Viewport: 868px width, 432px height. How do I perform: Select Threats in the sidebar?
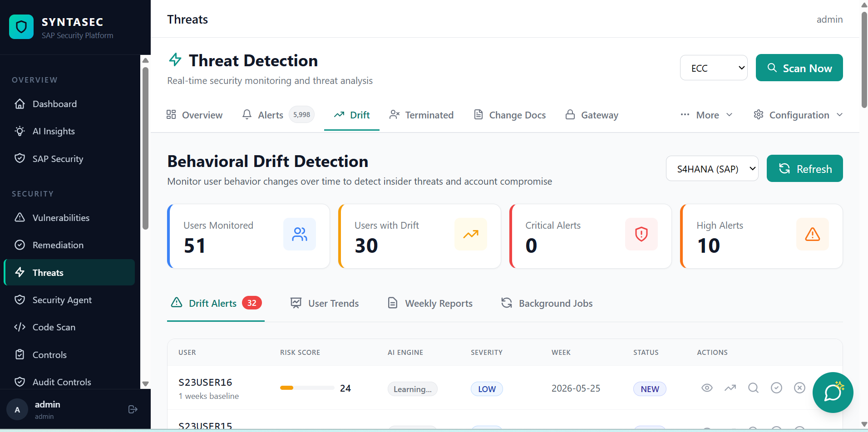(69, 272)
